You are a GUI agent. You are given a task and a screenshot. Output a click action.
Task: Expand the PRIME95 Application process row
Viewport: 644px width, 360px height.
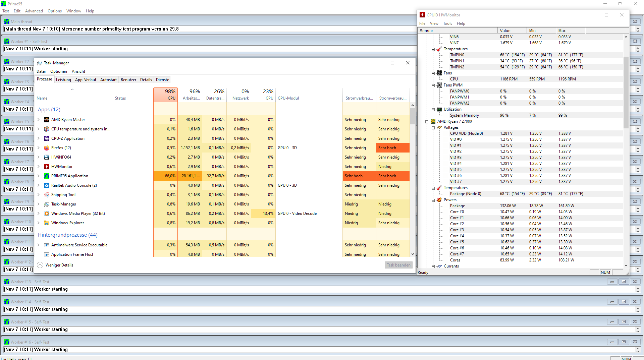[39, 176]
